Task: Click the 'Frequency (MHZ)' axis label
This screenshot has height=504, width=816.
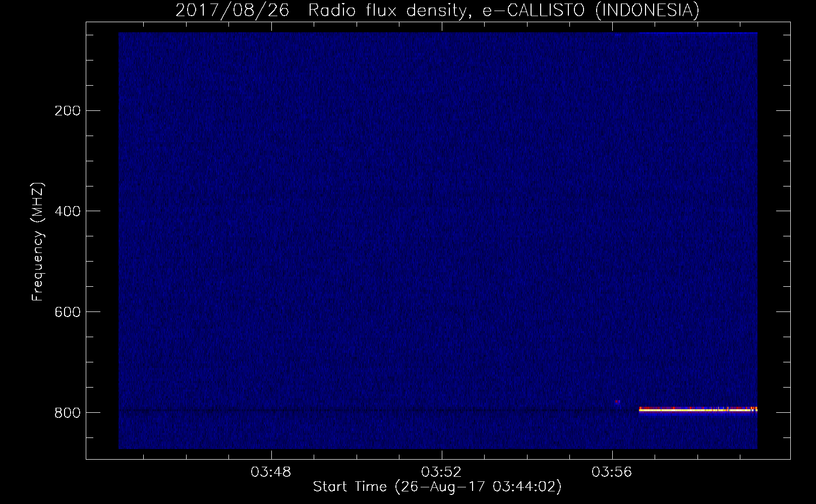Action: coord(38,242)
